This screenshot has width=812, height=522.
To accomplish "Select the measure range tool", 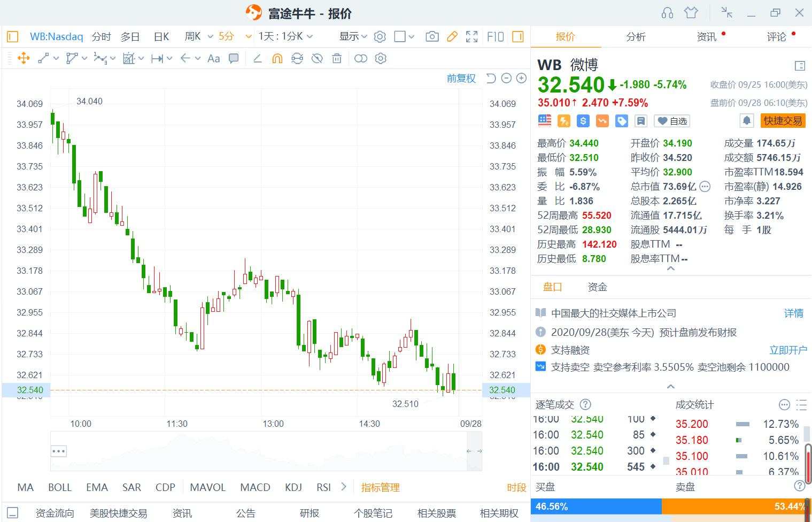I will pyautogui.click(x=157, y=58).
